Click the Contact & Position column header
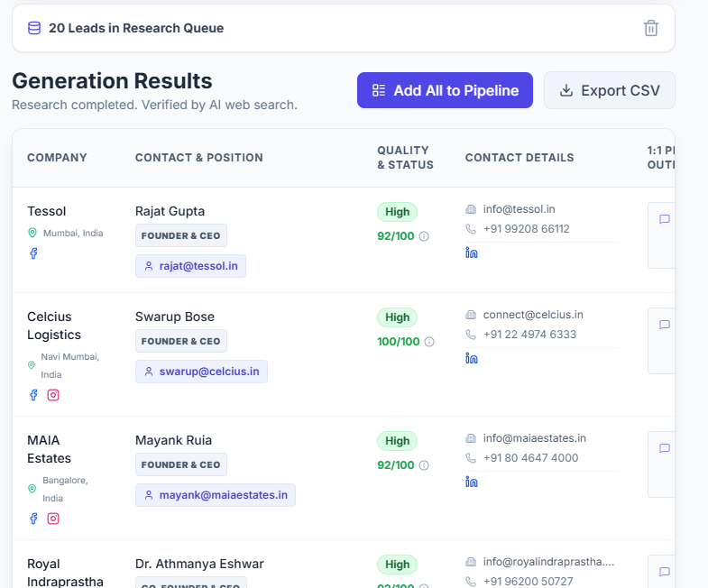This screenshot has height=588, width=708. 198,158
